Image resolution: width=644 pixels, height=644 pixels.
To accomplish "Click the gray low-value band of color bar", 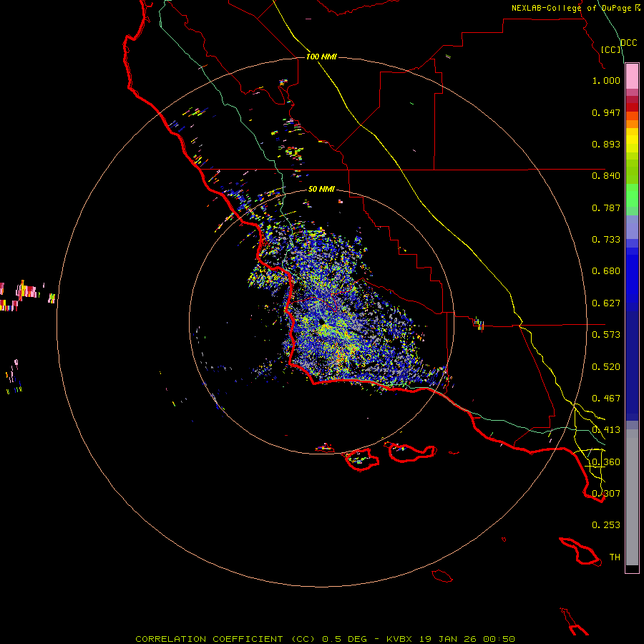I will 632,497.
